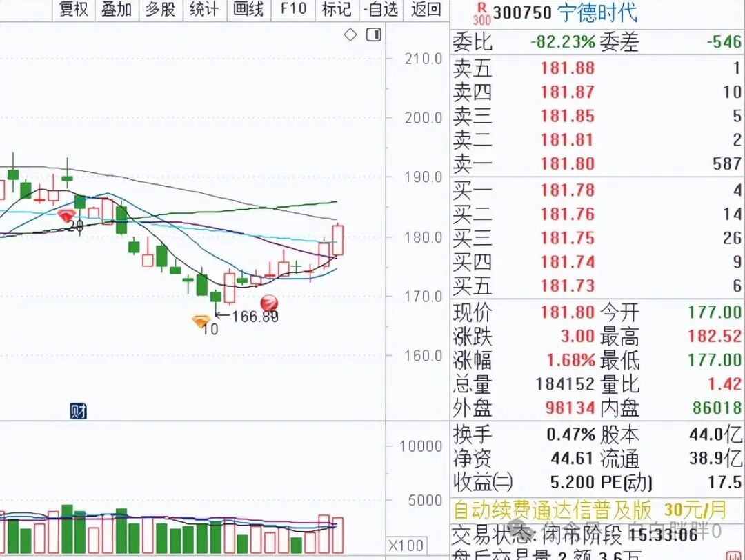The width and height of the screenshot is (745, 560).
Task: Click the 委比 value -82.23%
Action: pos(563,42)
